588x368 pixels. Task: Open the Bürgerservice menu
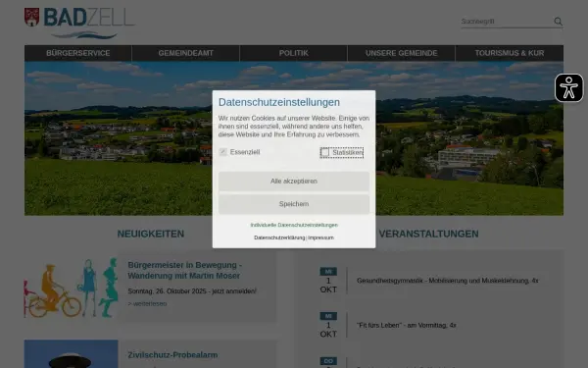click(x=78, y=53)
